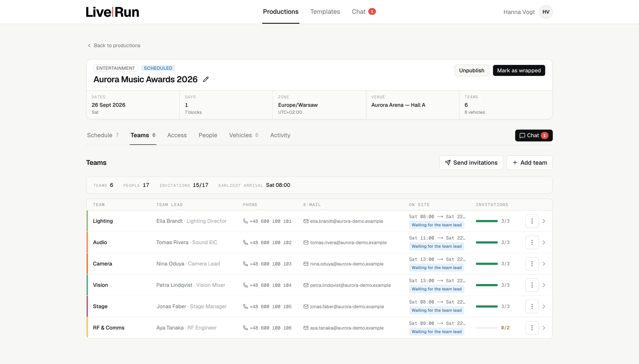Open the HV user avatar
Screen dimensions: 639x364
click(546, 12)
